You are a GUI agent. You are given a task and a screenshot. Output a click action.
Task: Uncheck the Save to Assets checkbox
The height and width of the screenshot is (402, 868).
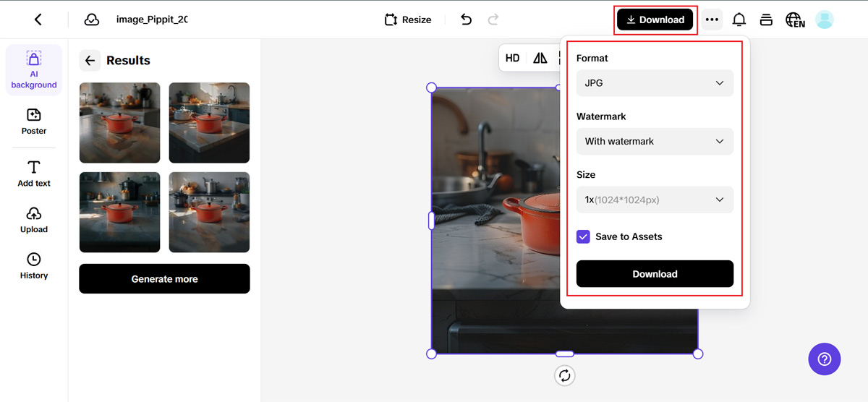point(583,236)
